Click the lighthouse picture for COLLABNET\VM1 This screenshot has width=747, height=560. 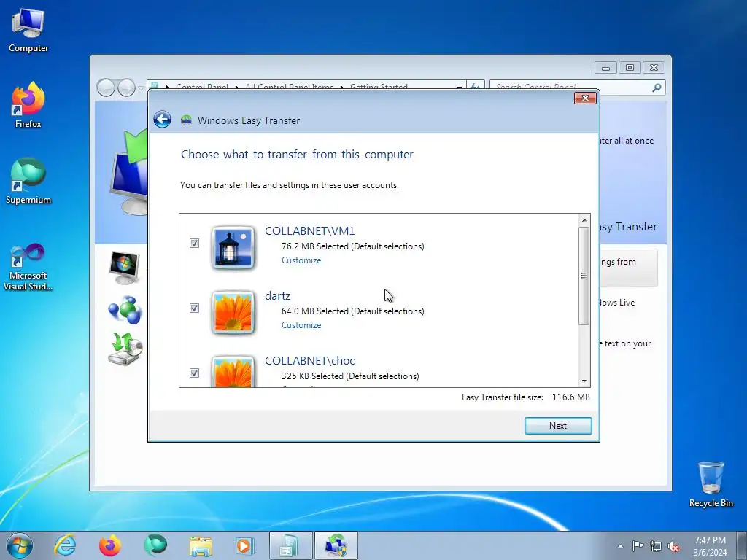[x=233, y=247]
